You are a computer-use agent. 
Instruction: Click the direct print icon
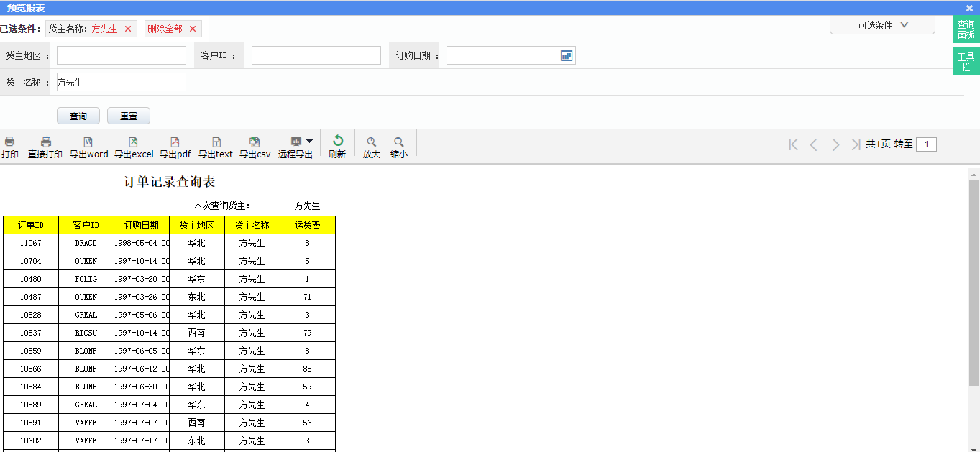tap(45, 142)
